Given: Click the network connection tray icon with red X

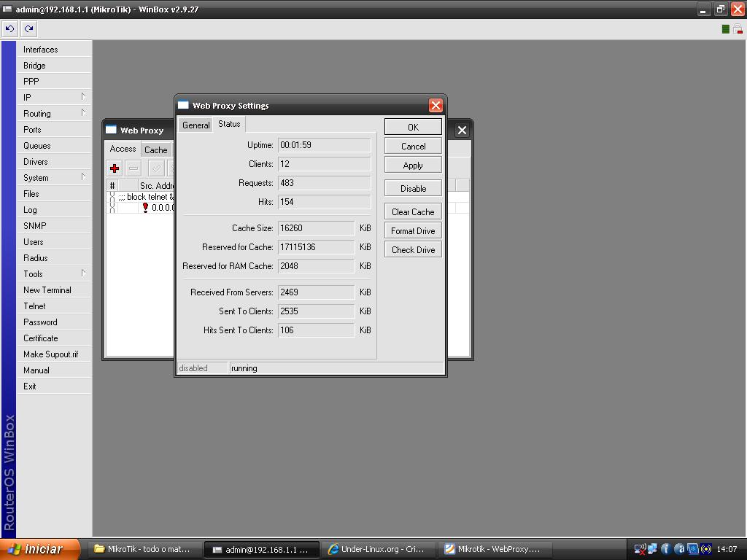Looking at the screenshot, I should [x=640, y=549].
